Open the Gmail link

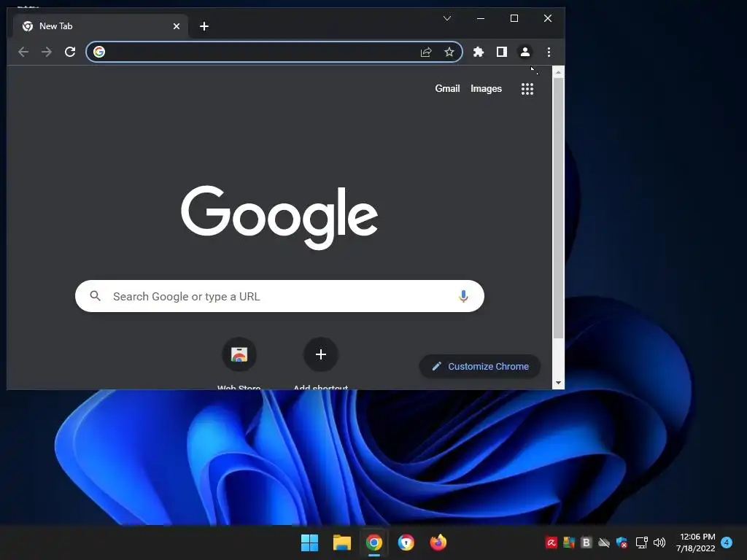click(x=447, y=88)
